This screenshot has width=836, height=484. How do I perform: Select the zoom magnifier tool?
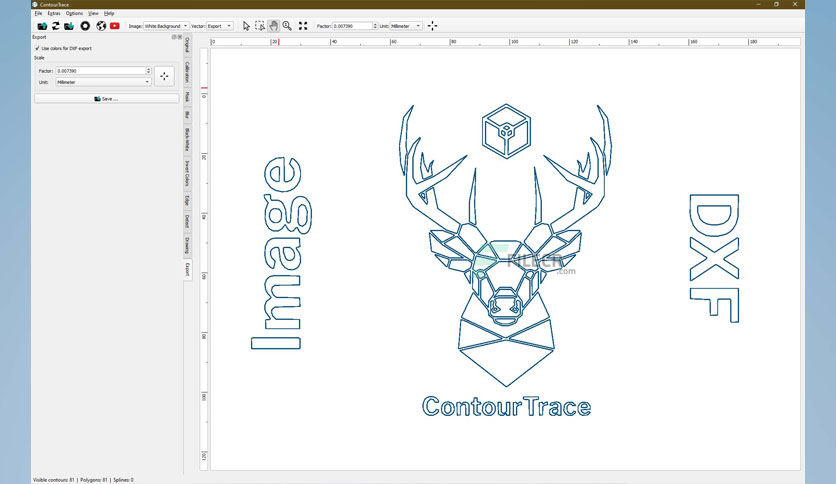point(287,26)
